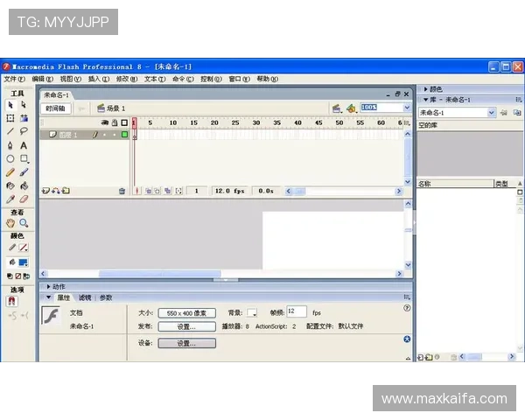Select the Zoom magnifier tool
This screenshot has height=420, width=525.
[24, 223]
